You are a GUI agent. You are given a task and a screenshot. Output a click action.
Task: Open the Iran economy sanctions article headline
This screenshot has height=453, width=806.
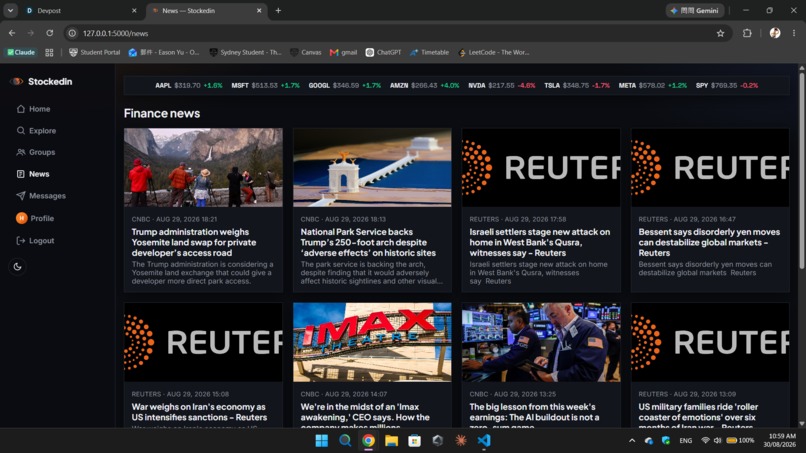tap(199, 412)
